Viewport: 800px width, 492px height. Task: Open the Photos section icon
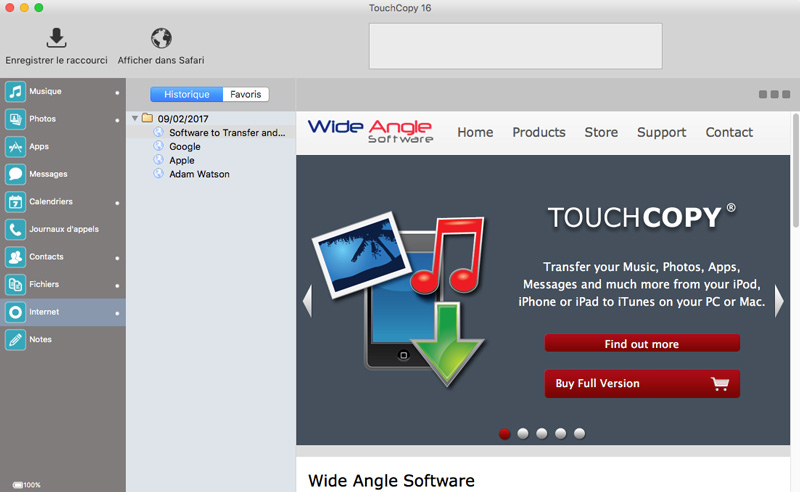click(x=15, y=119)
